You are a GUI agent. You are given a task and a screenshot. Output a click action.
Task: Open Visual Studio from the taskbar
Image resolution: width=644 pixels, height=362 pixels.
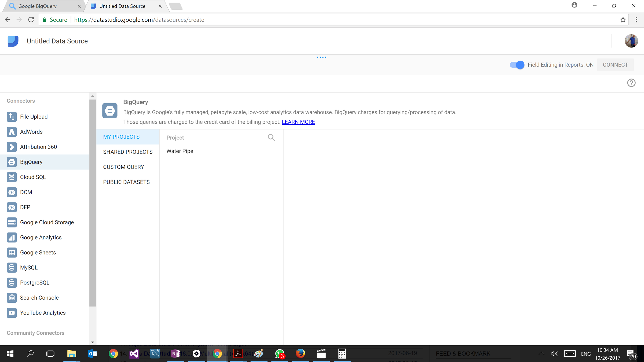pos(134,354)
